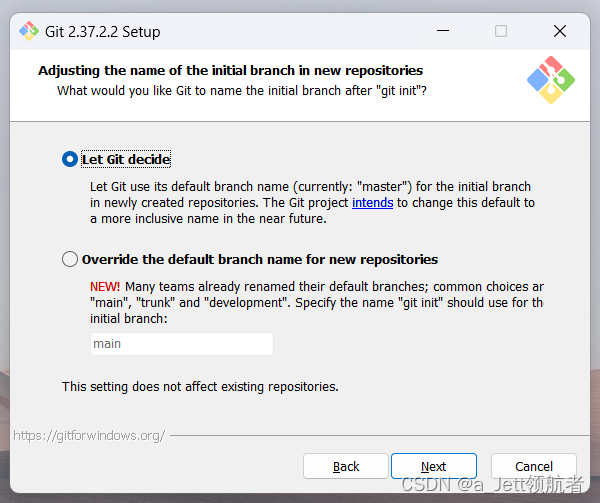Click the Git logo in the title bar
Viewport: 600px width, 503px height.
(x=29, y=31)
